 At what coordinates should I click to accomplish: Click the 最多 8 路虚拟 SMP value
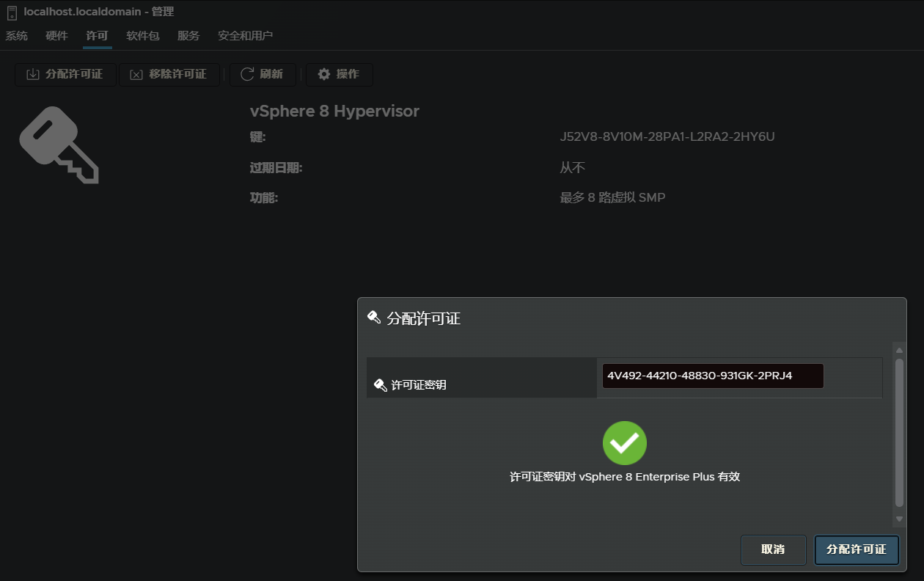click(x=612, y=197)
